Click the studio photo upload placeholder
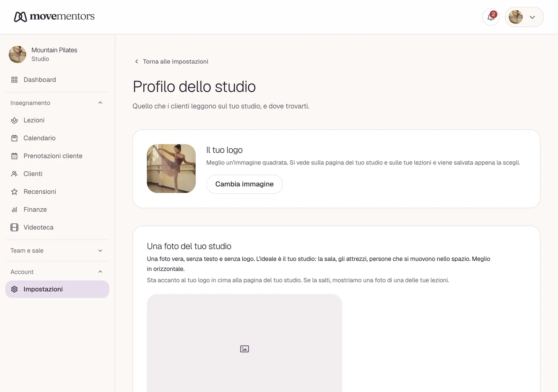This screenshot has width=558, height=392. pos(244,343)
